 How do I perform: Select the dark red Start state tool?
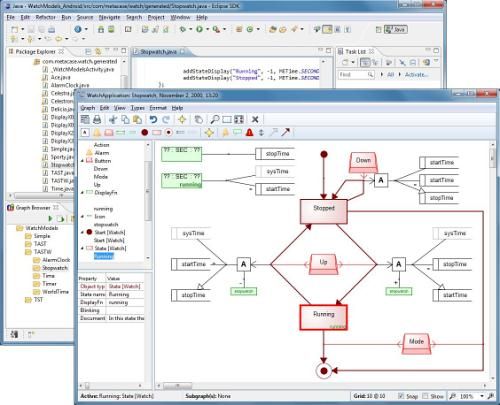pyautogui.click(x=145, y=133)
